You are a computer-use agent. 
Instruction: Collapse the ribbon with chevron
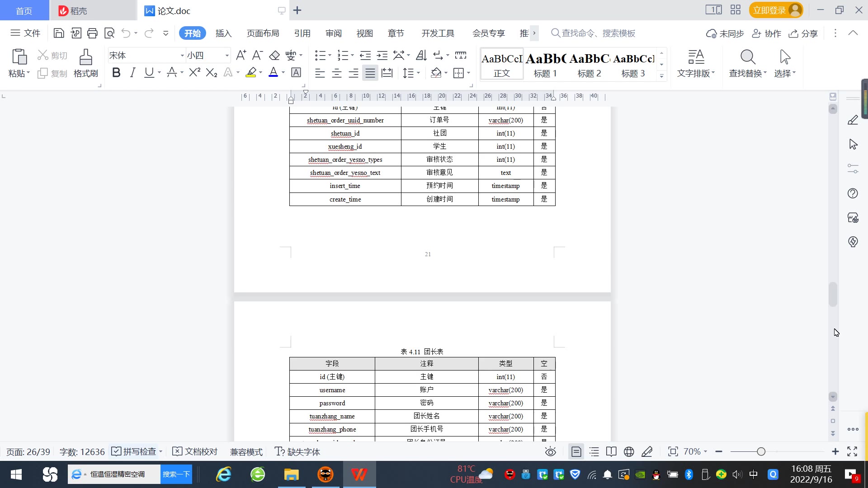853,33
